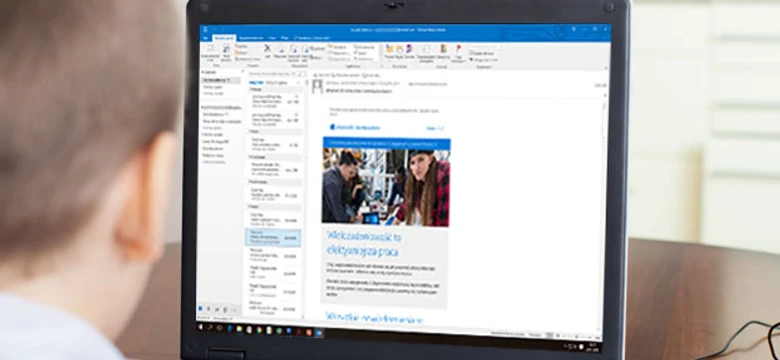Viewport: 780px width, 360px height.
Task: Open Outlook from the Windows taskbar
Action: click(x=319, y=333)
